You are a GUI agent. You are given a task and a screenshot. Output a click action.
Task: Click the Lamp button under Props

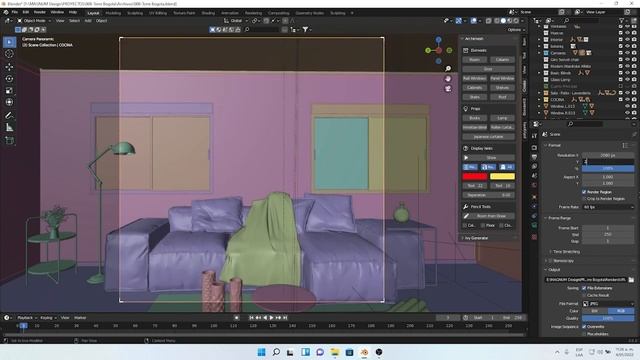pyautogui.click(x=502, y=118)
